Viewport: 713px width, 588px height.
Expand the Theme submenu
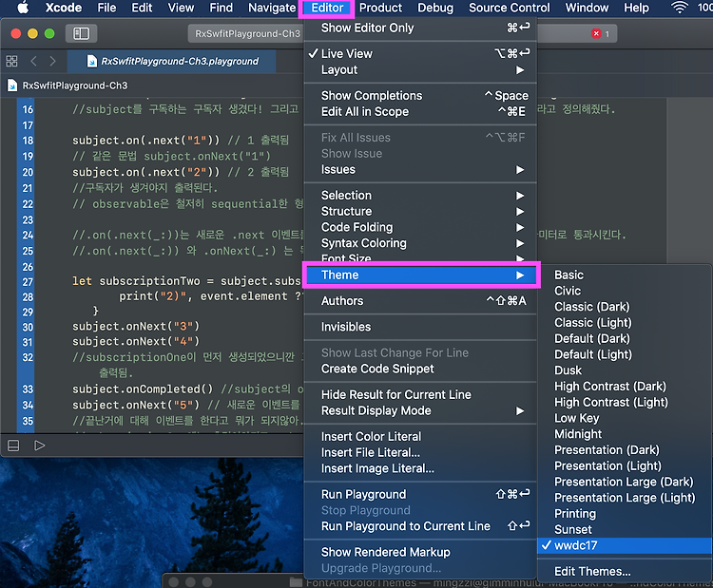(419, 275)
